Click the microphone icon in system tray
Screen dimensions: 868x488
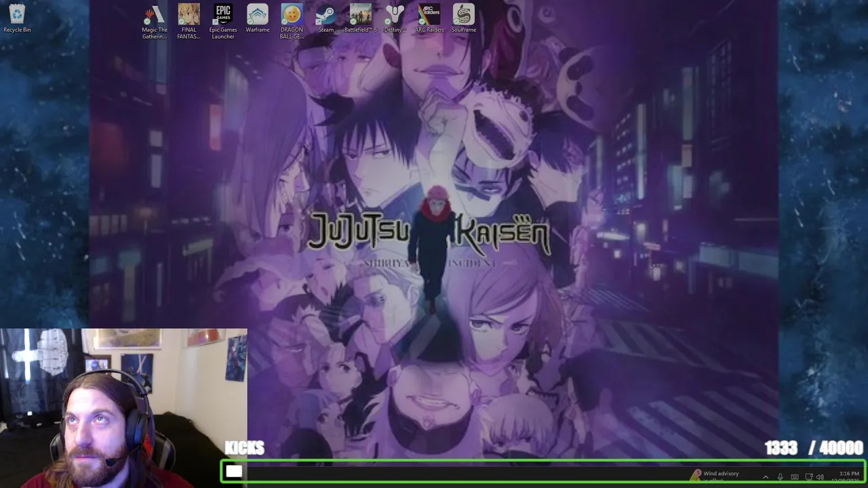pos(780,477)
